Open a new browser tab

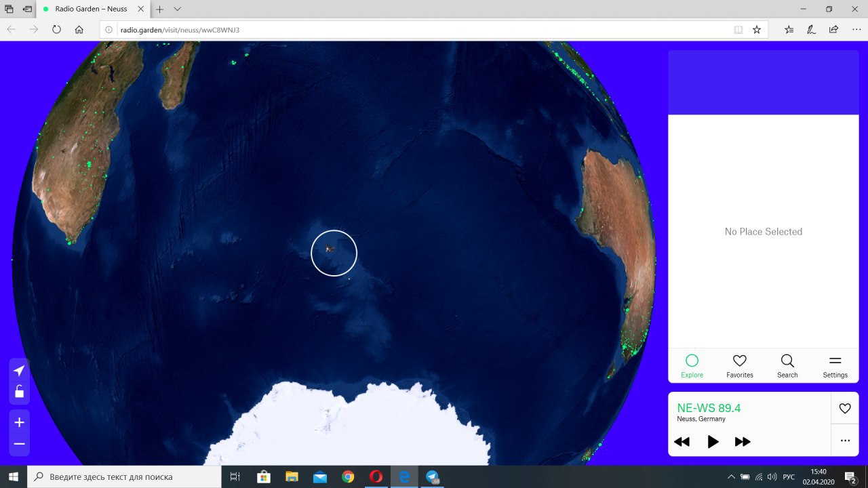pyautogui.click(x=160, y=9)
